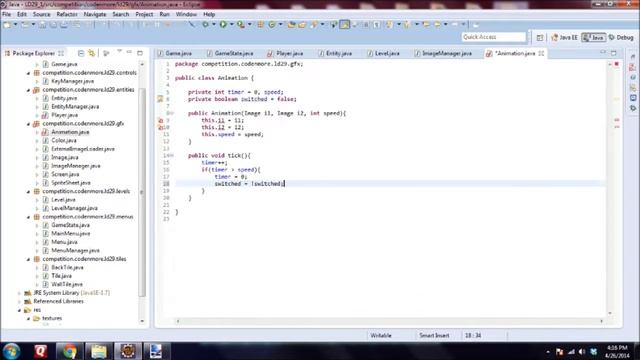Open the Refactor menu

[67, 14]
